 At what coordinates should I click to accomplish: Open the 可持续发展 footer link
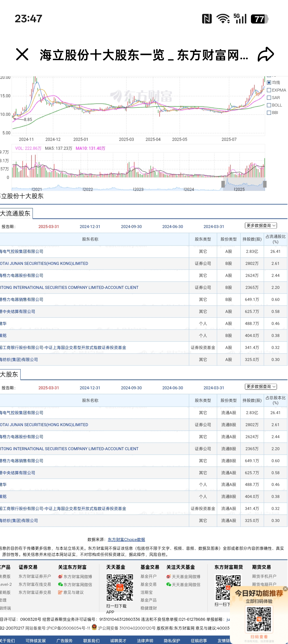coord(36,641)
